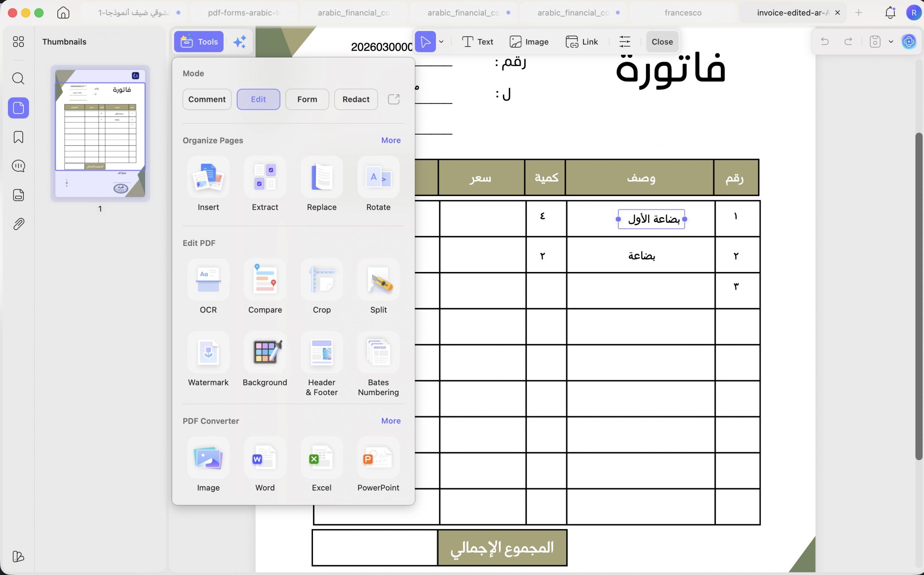Select the Crop tool
Viewport: 924px width, 575px height.
[x=322, y=286]
